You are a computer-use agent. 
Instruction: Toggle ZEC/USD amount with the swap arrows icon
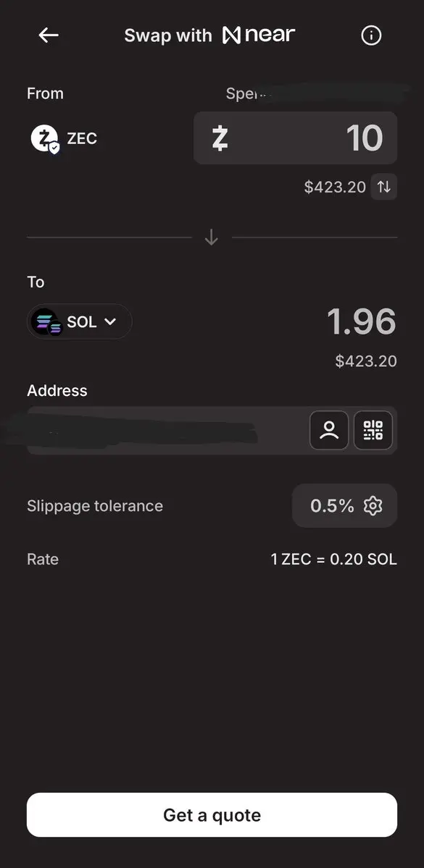point(384,187)
